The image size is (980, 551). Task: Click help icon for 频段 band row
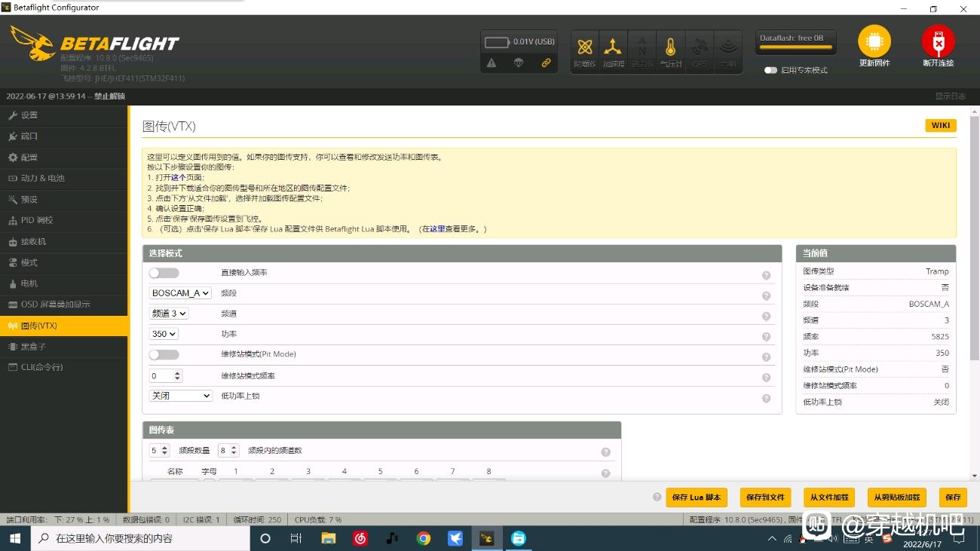pos(766,296)
